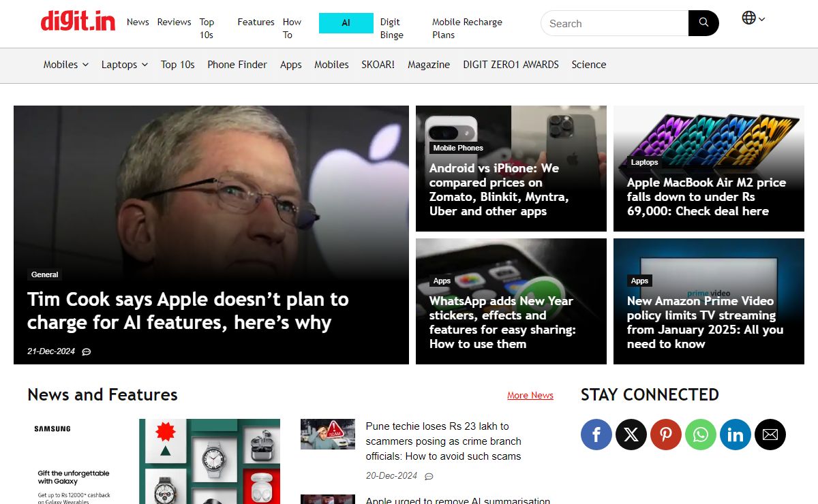Open the SKOAR! nav item

click(x=378, y=65)
